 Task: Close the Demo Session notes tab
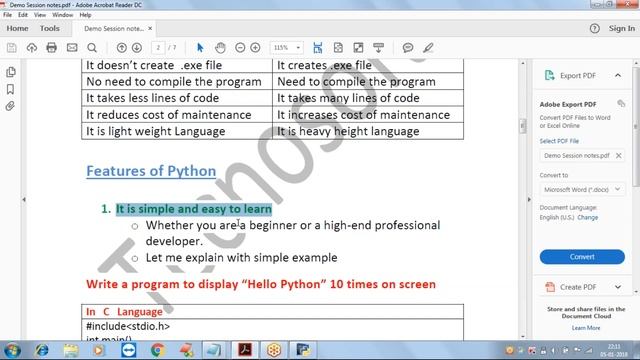pos(150,28)
